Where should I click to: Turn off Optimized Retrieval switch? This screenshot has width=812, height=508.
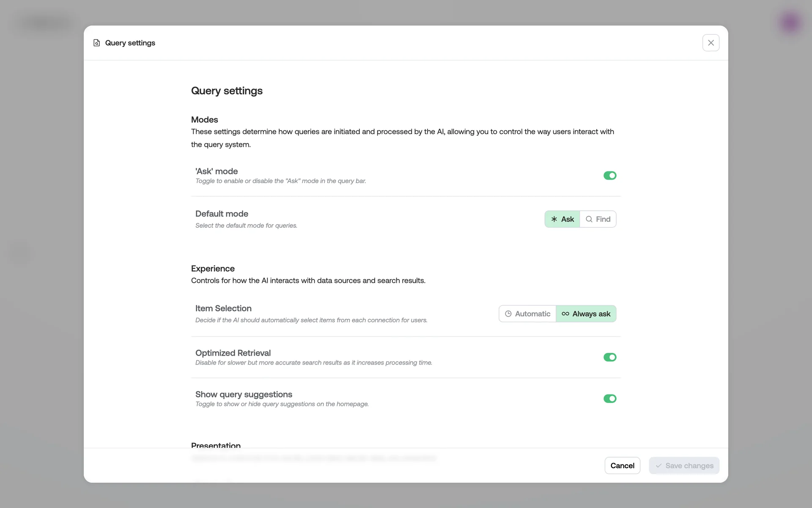click(609, 357)
